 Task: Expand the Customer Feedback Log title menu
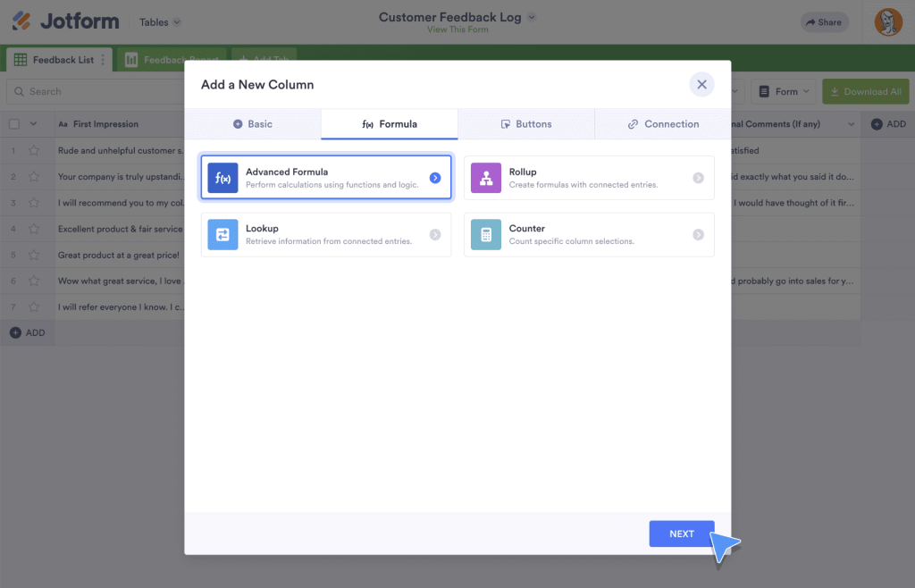(x=532, y=16)
